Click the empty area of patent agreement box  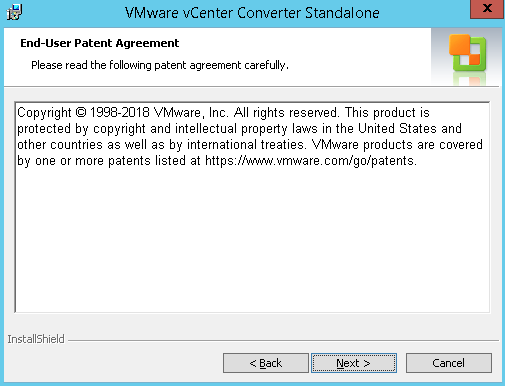[x=252, y=240]
